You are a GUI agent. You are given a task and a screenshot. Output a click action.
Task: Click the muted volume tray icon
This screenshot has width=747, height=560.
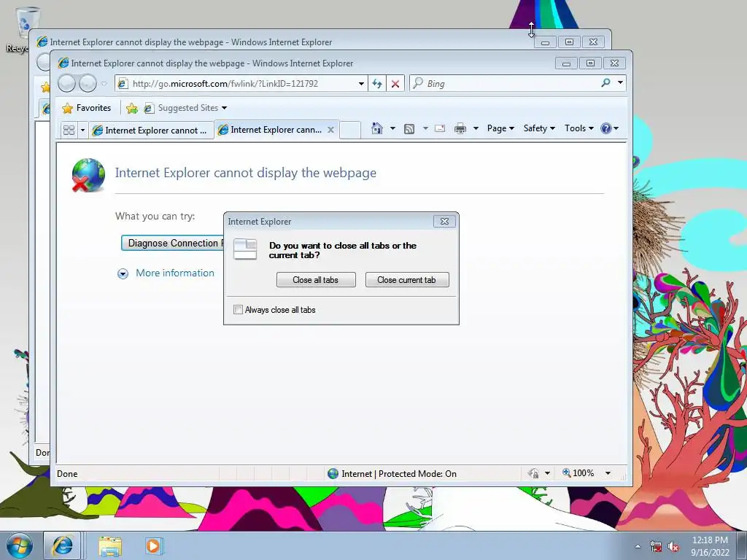tap(673, 547)
